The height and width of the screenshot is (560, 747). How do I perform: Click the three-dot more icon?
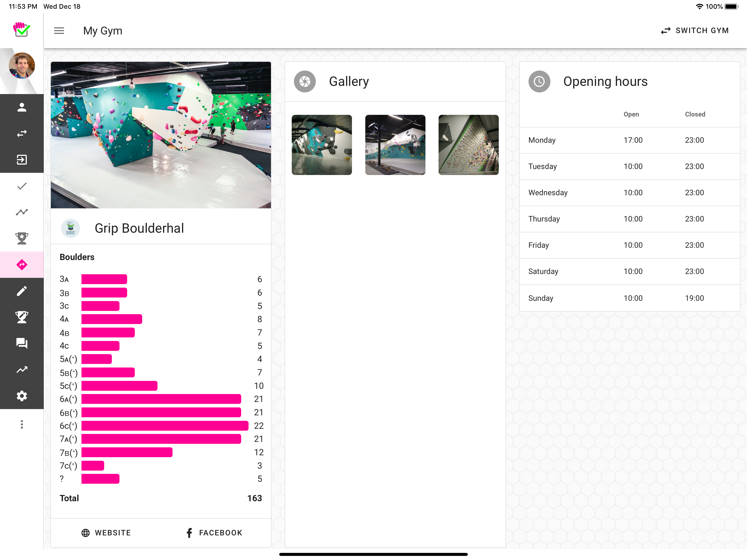point(22,425)
